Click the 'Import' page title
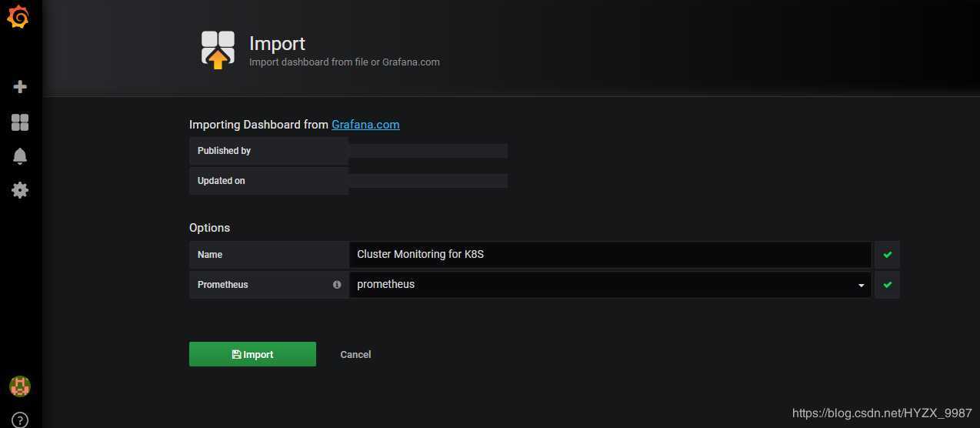The height and width of the screenshot is (428, 980). coord(277,44)
